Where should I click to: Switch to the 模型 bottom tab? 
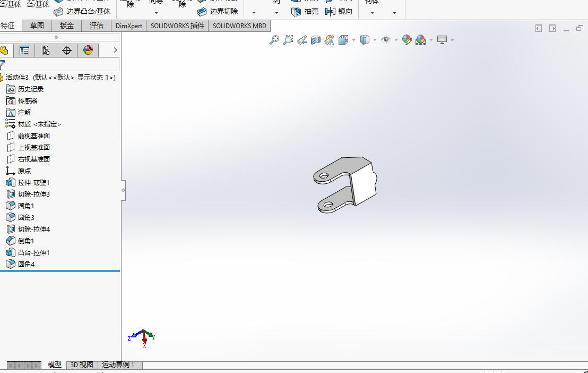point(55,364)
